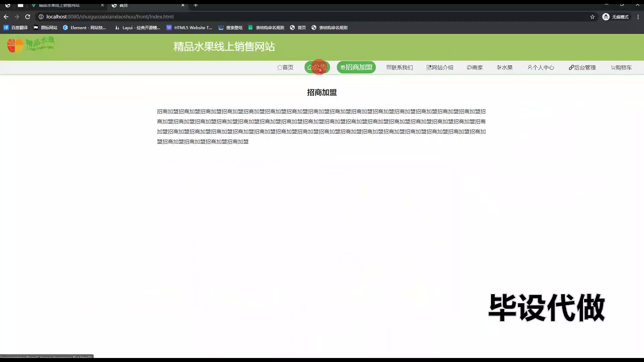Open 网站介绍 site introduction
The width and height of the screenshot is (644, 362).
[x=440, y=67]
